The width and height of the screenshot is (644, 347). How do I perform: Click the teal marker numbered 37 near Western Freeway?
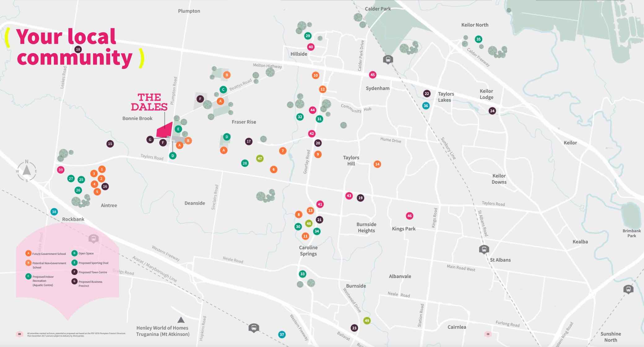(282, 334)
